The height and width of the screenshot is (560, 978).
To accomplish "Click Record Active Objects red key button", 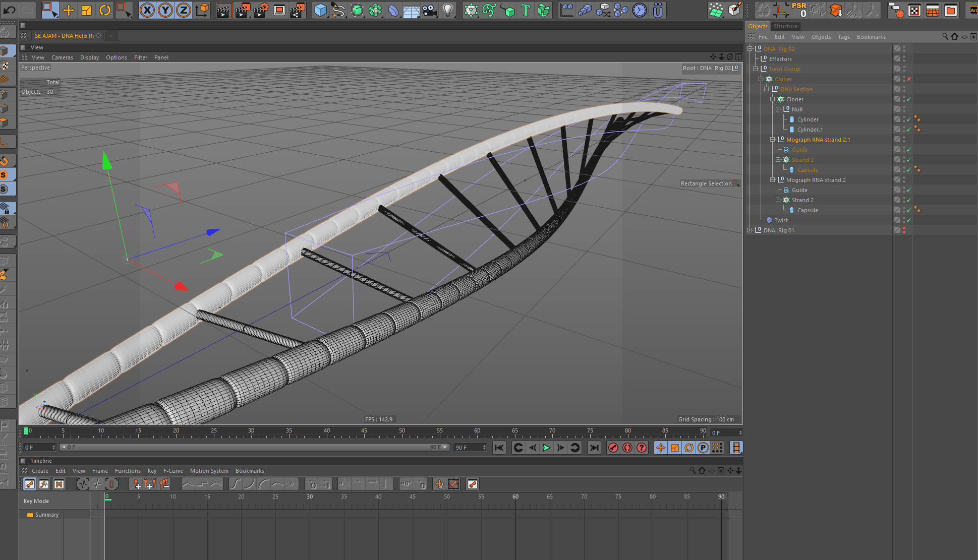I will point(613,448).
